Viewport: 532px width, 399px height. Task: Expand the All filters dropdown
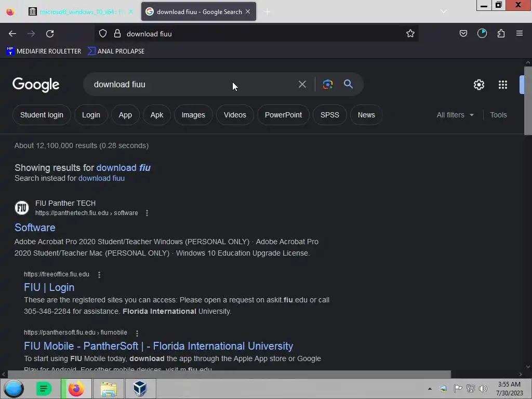(455, 115)
